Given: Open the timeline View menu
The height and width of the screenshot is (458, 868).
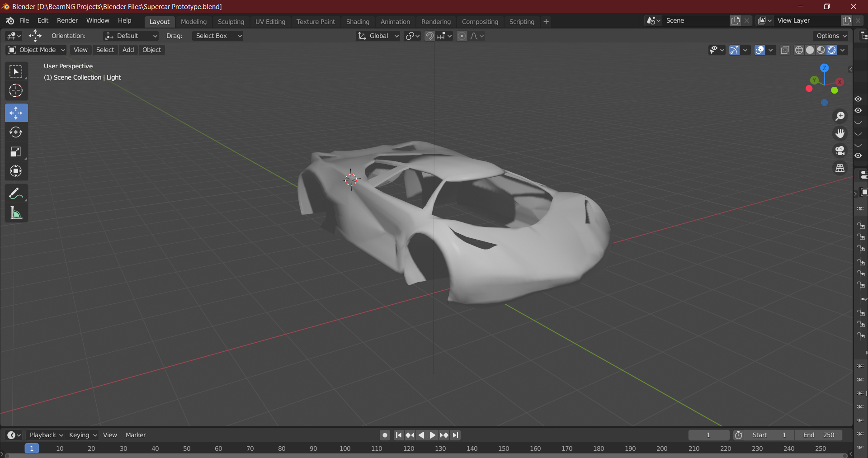Looking at the screenshot, I should pos(110,435).
